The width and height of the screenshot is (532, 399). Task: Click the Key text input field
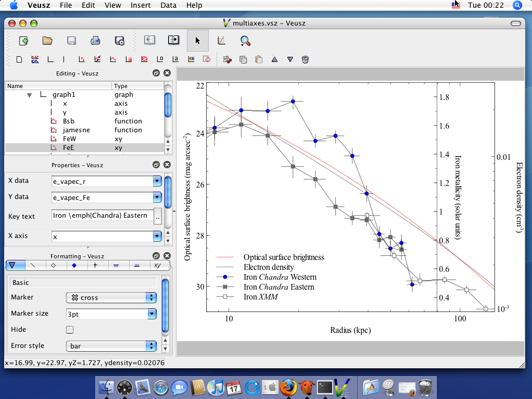pos(102,216)
